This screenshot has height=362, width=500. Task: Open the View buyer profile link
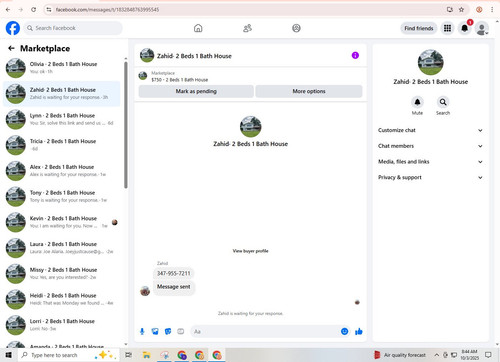point(250,251)
